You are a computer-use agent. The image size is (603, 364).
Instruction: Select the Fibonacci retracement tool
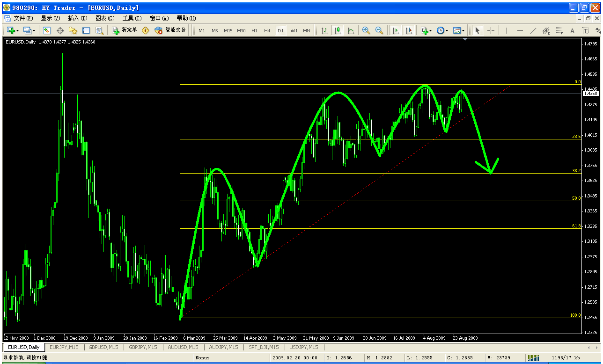click(559, 30)
